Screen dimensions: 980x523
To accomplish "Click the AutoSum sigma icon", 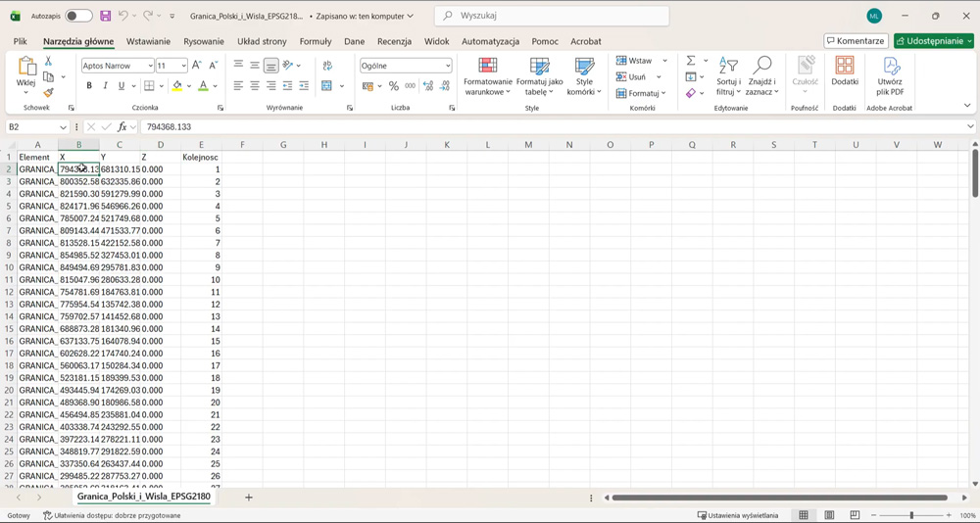I will pyautogui.click(x=691, y=61).
